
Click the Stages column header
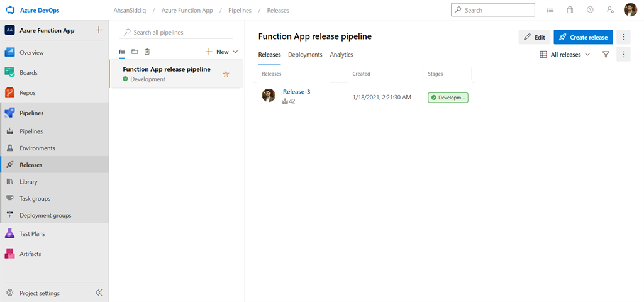click(x=435, y=74)
